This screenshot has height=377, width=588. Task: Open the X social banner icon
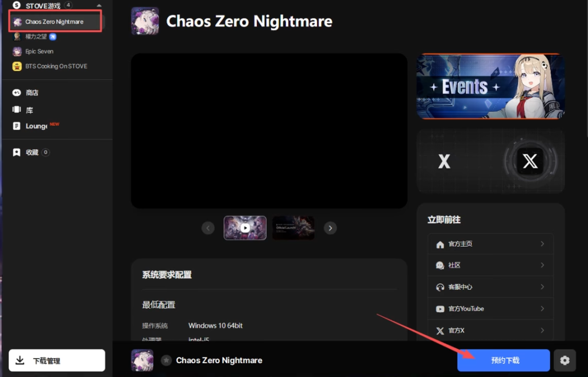coord(530,161)
